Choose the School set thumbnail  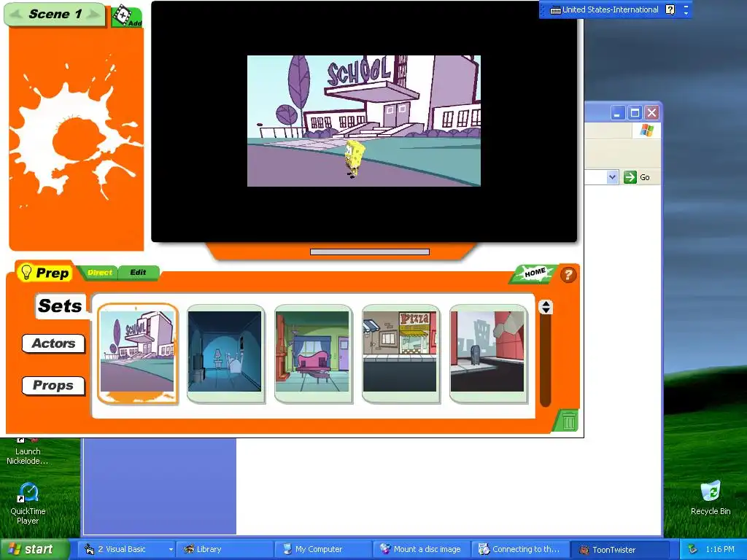[x=138, y=354]
